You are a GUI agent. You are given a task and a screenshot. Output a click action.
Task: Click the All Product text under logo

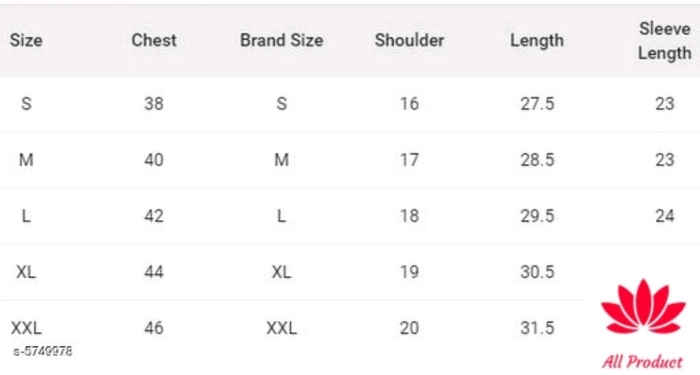pos(642,362)
